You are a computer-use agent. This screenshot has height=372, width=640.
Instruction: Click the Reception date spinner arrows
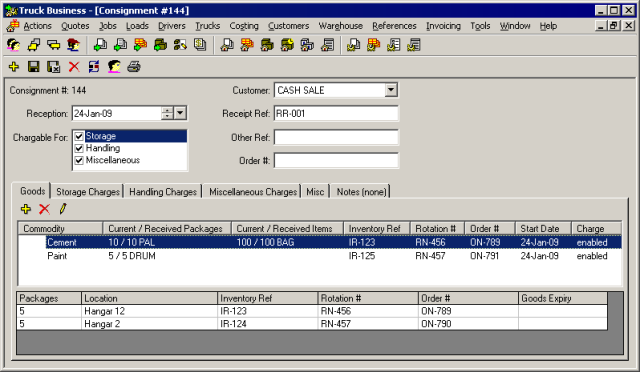[167, 113]
